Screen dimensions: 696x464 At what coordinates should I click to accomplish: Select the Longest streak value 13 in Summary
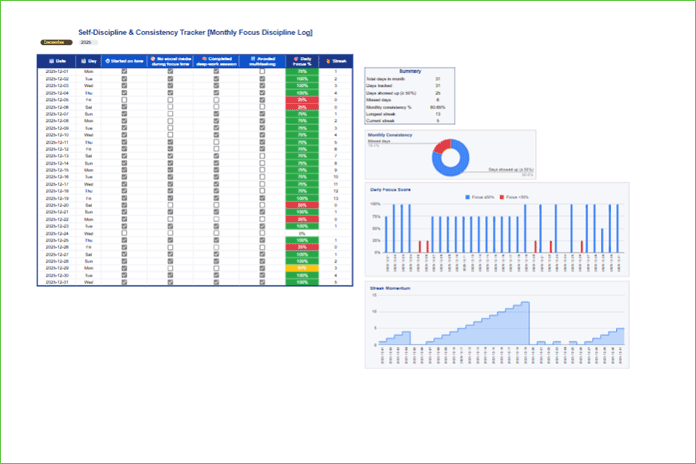(x=438, y=114)
